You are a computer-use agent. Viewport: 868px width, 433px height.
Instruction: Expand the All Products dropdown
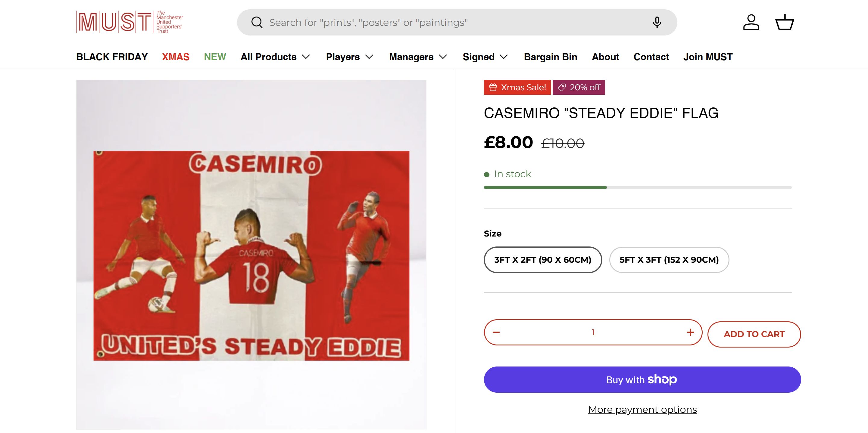pos(275,57)
